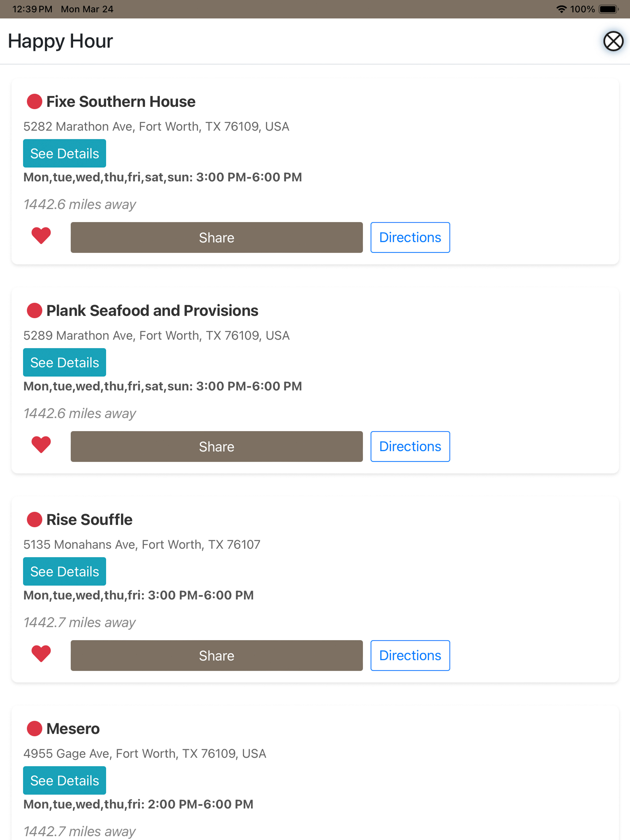The height and width of the screenshot is (840, 630).
Task: Select the Mesero restaurant title
Action: pyautogui.click(x=73, y=728)
